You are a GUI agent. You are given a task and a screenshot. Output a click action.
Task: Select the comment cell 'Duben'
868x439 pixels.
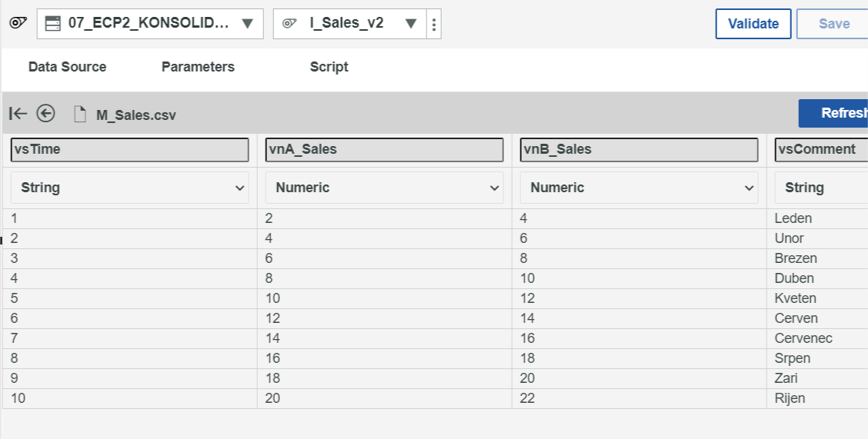817,278
